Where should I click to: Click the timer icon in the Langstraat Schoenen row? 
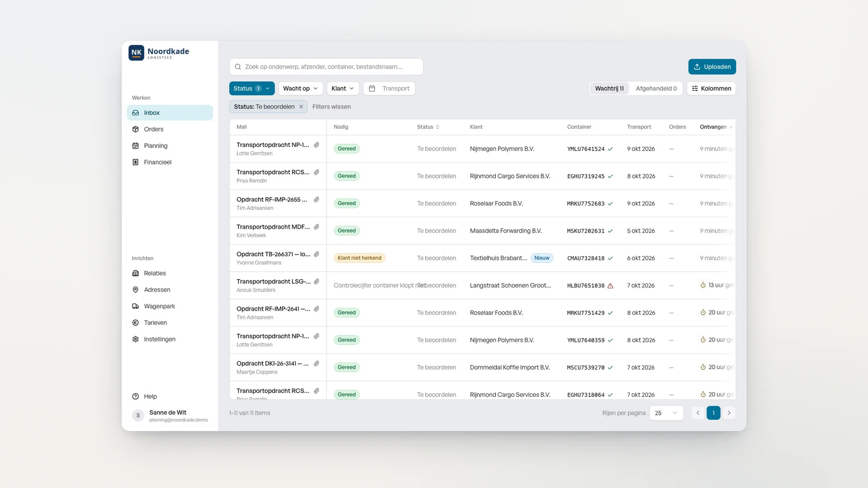tap(703, 285)
